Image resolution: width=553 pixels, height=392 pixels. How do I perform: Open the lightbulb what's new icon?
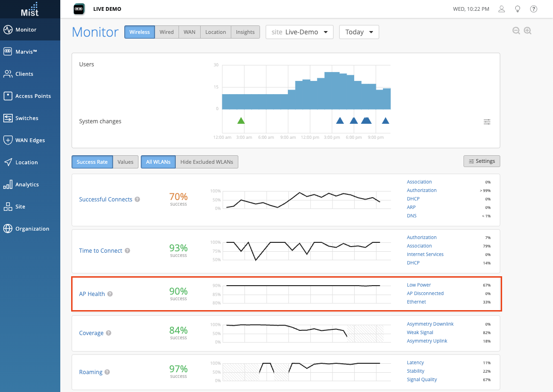tap(518, 9)
